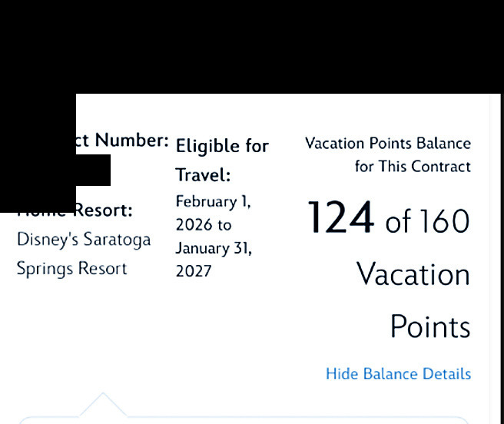
Task: Click the 'Disney's Saratoga' resort name line
Action: 83,239
